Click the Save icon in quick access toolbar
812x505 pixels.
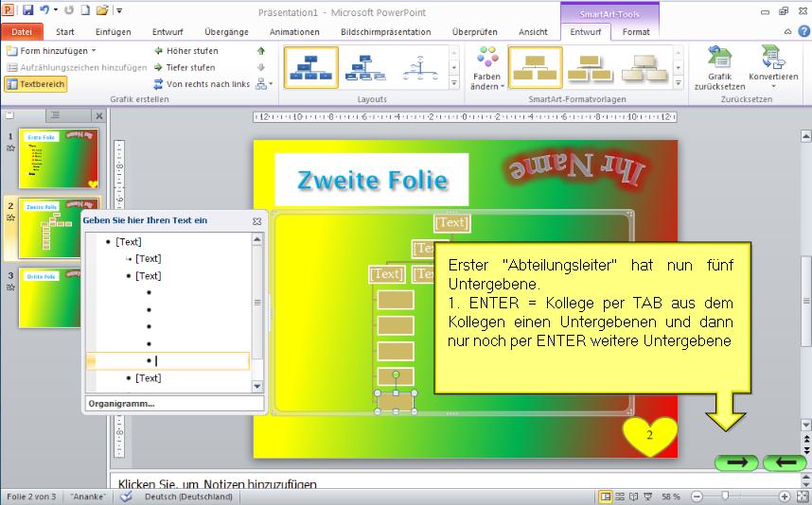pyautogui.click(x=27, y=10)
